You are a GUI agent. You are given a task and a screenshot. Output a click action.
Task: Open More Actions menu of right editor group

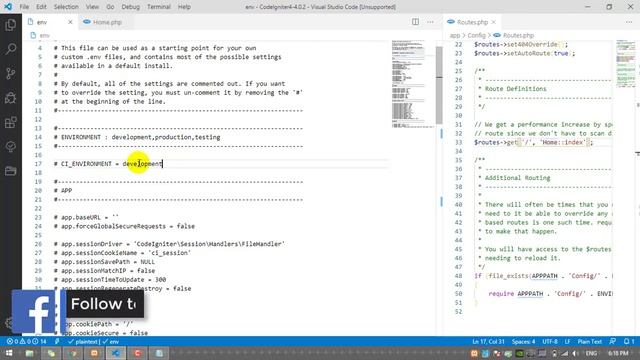[x=629, y=22]
